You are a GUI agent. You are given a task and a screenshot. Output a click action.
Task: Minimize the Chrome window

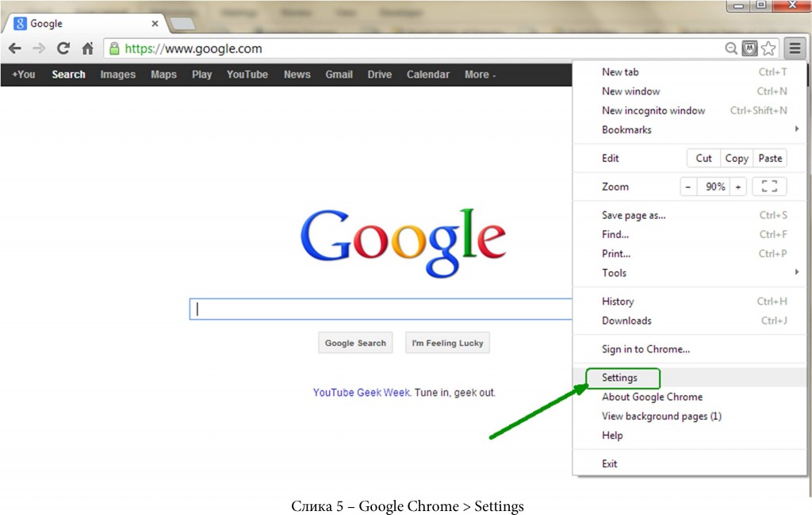739,6
